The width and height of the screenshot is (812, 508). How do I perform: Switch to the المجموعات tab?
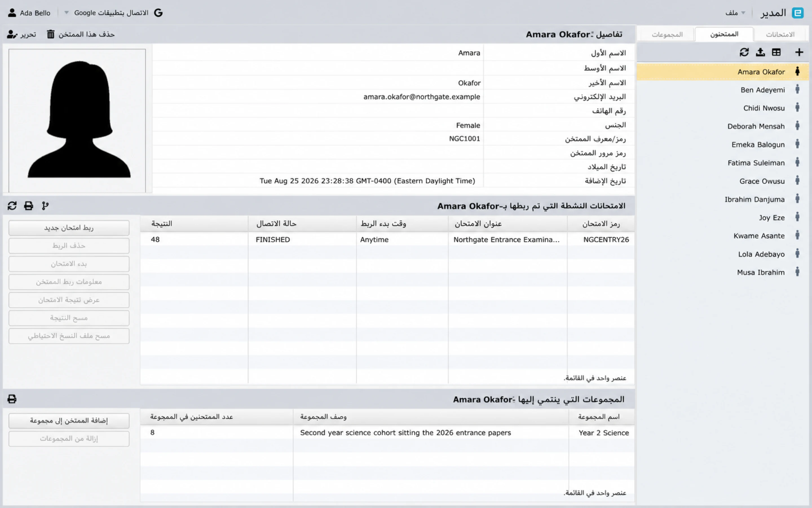pos(667,34)
